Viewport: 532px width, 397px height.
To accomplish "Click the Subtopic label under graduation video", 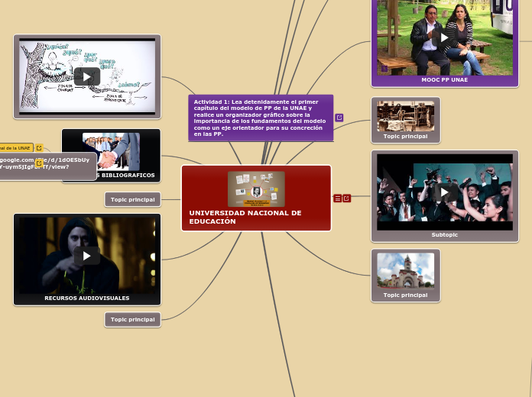I will (444, 234).
